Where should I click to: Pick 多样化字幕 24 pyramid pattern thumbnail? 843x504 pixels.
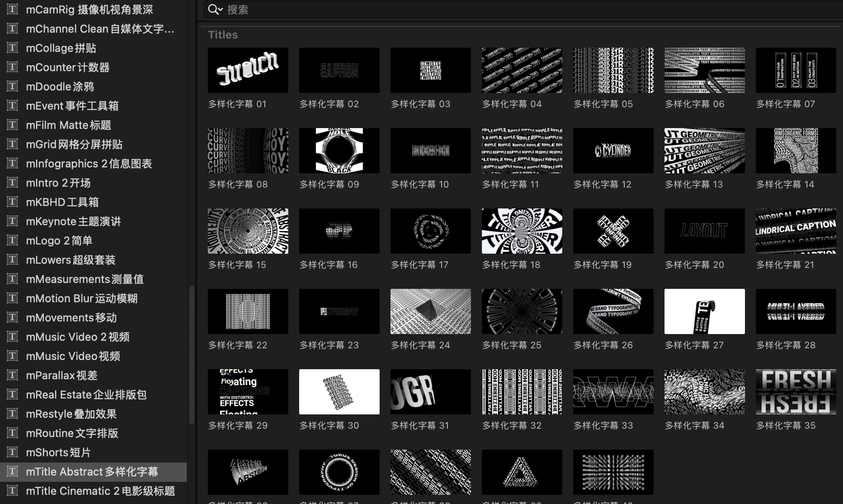431,311
